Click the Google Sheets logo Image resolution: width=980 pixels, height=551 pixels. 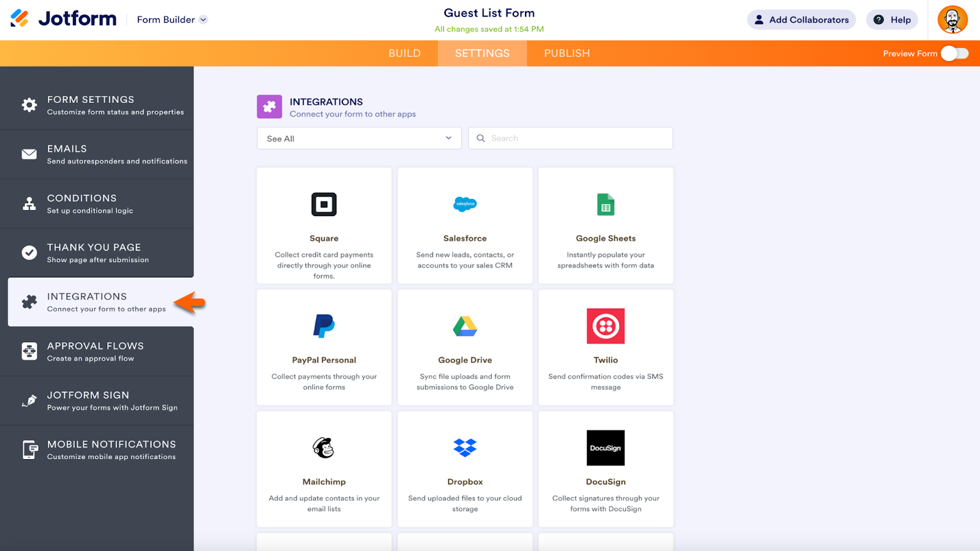pyautogui.click(x=606, y=204)
